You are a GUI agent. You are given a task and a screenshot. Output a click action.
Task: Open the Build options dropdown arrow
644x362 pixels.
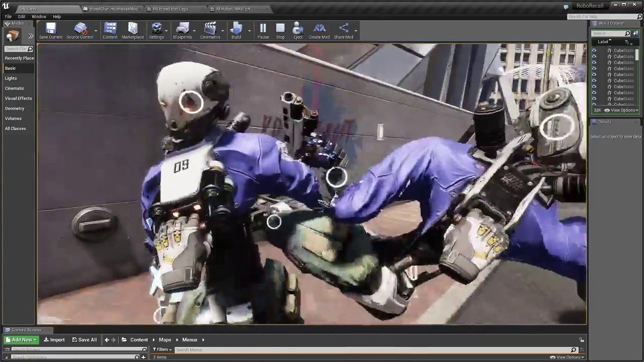249,30
